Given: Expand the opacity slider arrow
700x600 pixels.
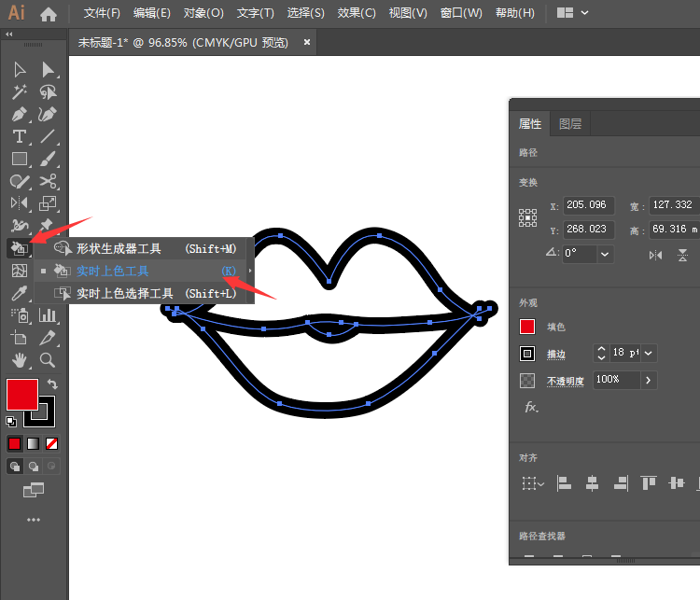Looking at the screenshot, I should [x=649, y=381].
